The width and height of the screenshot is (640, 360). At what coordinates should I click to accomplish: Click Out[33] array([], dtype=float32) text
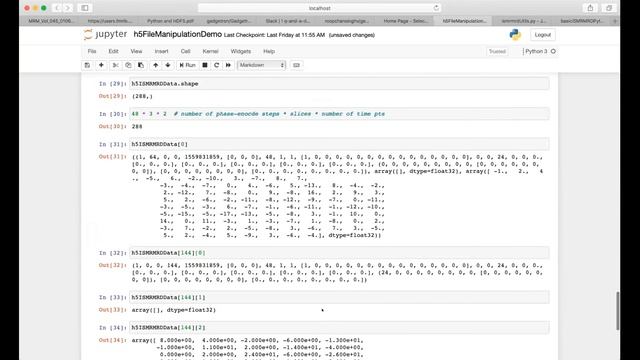coord(173,310)
